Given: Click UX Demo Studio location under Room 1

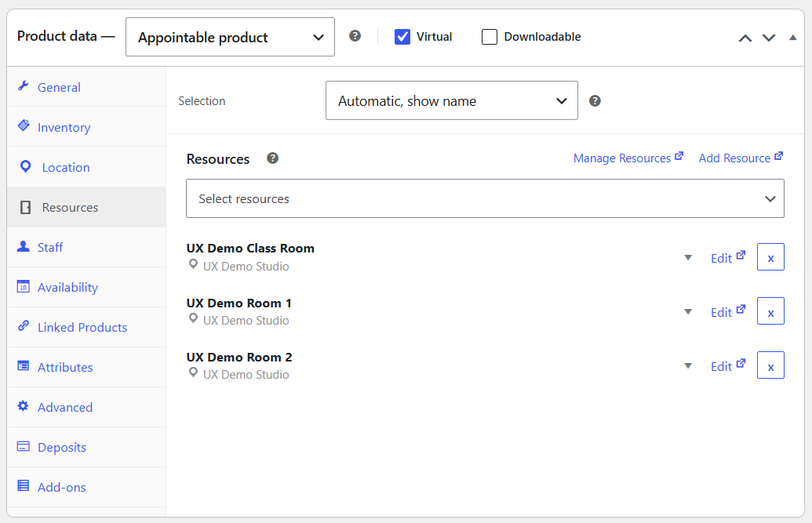Looking at the screenshot, I should click(246, 321).
